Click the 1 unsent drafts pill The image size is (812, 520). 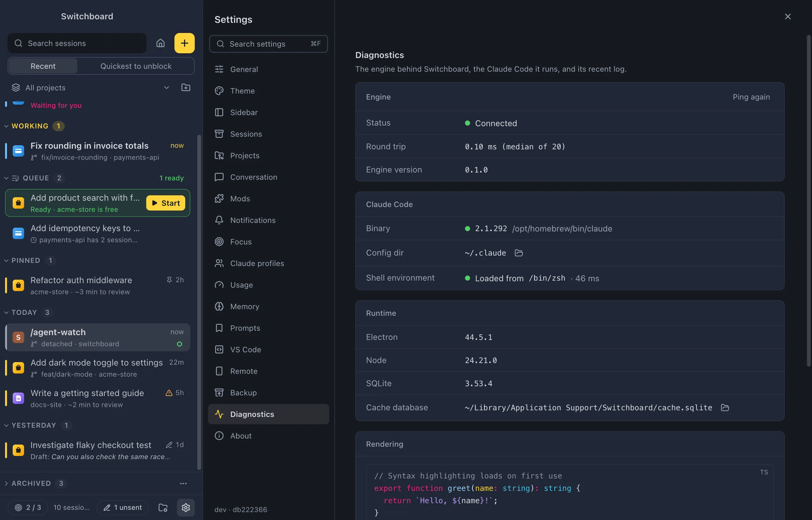(x=123, y=507)
